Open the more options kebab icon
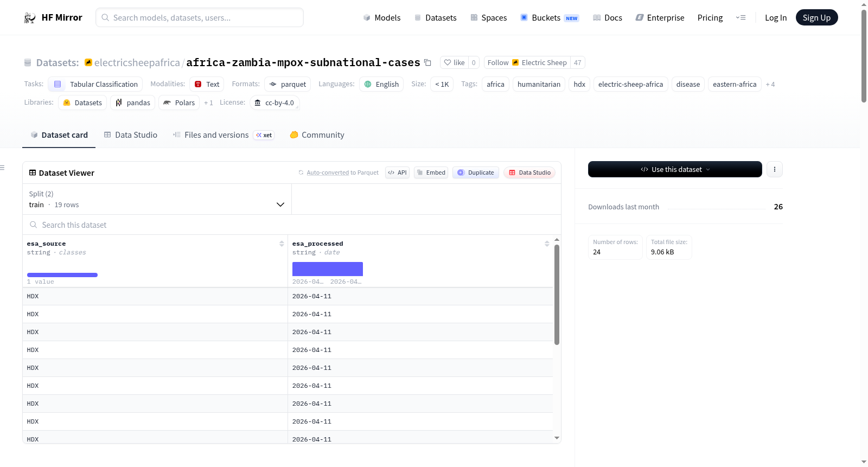The image size is (868, 467). (775, 169)
